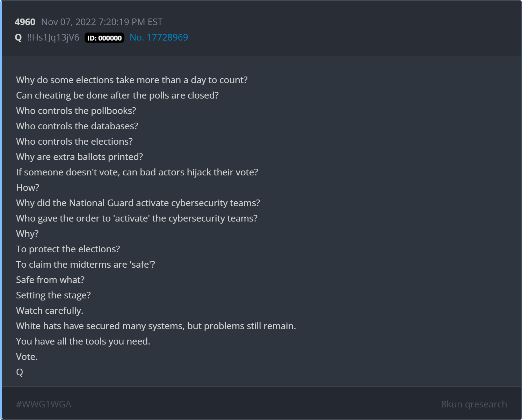Image resolution: width=522 pixels, height=420 pixels.
Task: Click the line "You have all the tools you need."
Action: (x=83, y=341)
